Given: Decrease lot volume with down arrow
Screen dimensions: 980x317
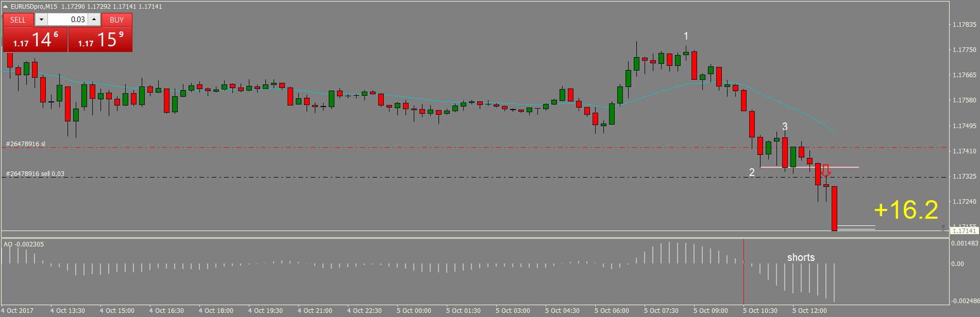Looking at the screenshot, I should click(41, 20).
